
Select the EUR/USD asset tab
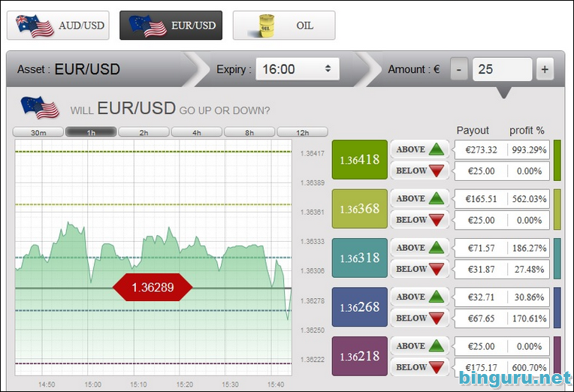pyautogui.click(x=171, y=26)
